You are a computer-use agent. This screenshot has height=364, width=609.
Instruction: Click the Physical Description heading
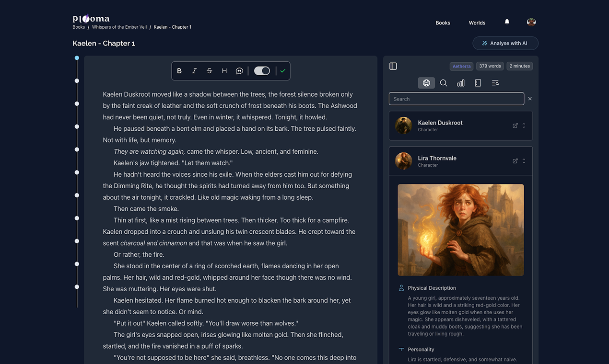(432, 288)
